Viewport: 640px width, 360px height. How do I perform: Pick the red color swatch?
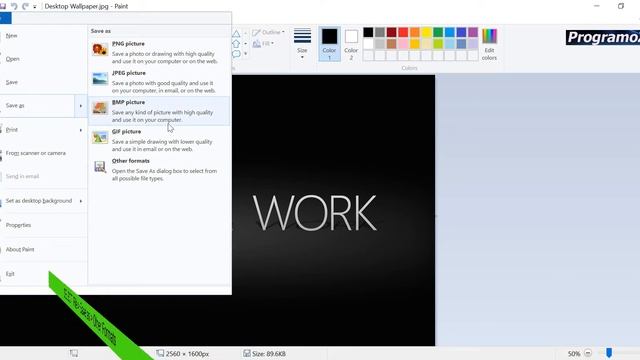pyautogui.click(x=403, y=32)
